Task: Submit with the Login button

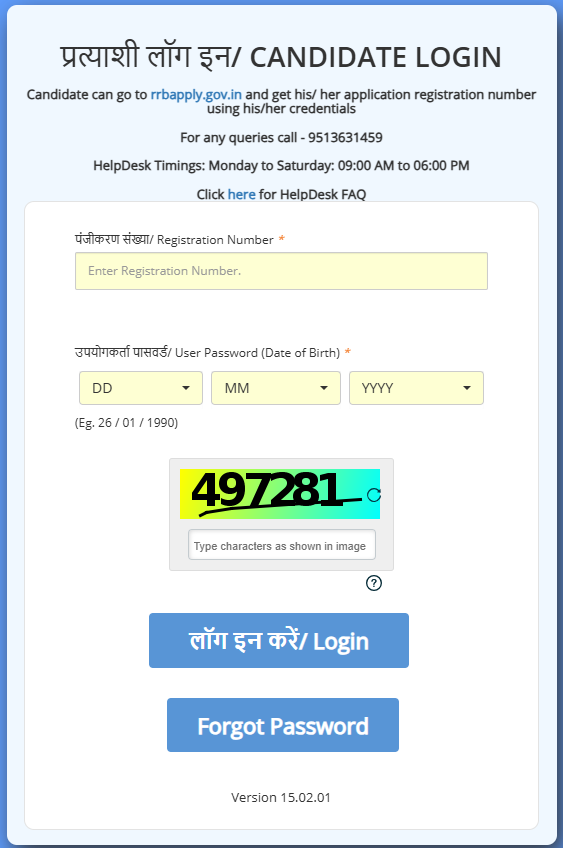Action: 279,640
